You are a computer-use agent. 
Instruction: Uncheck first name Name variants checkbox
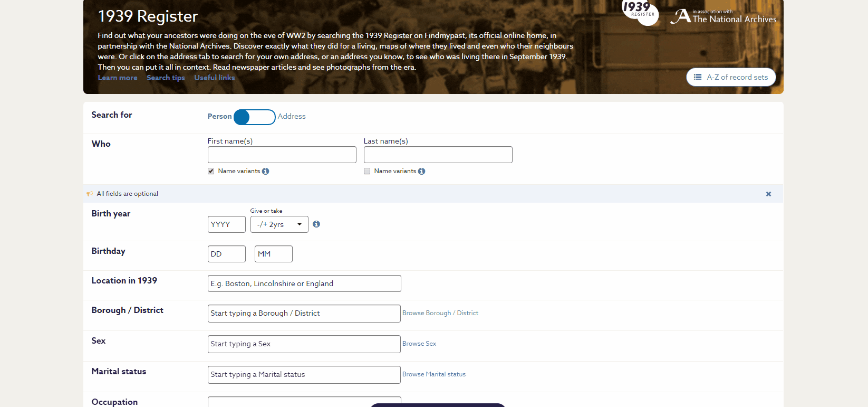tap(211, 171)
